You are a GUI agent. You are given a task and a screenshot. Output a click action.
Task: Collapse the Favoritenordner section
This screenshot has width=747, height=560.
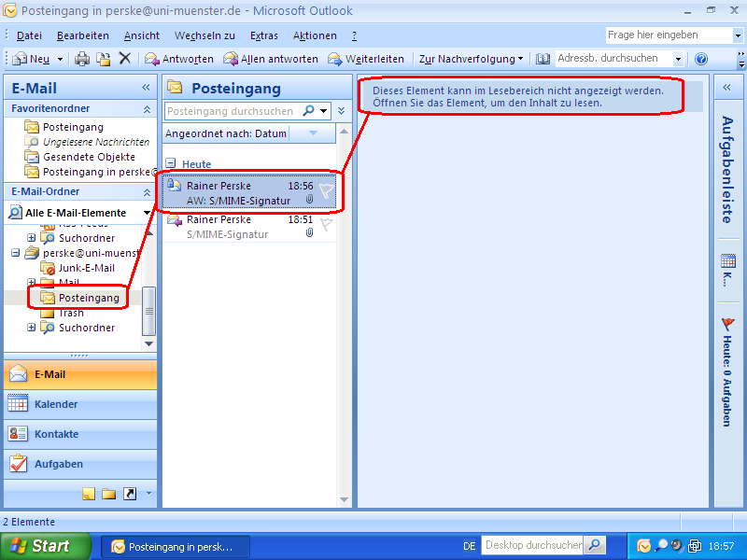[x=147, y=108]
